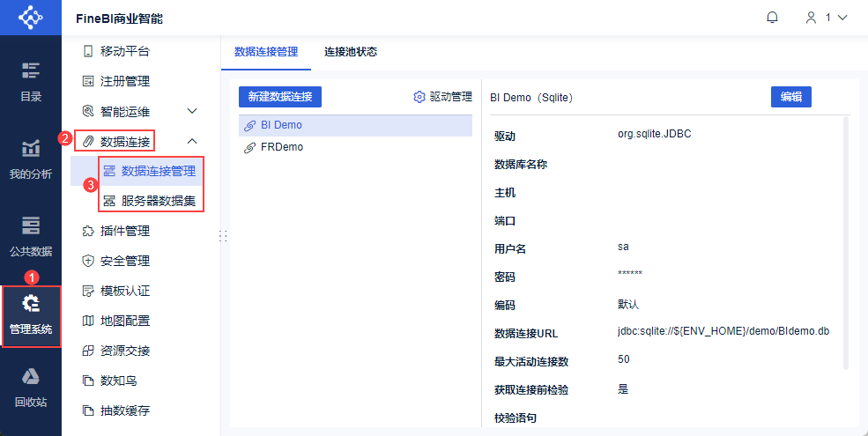Open the 驱动管理 link text
The width and height of the screenshot is (868, 436).
[x=450, y=97]
